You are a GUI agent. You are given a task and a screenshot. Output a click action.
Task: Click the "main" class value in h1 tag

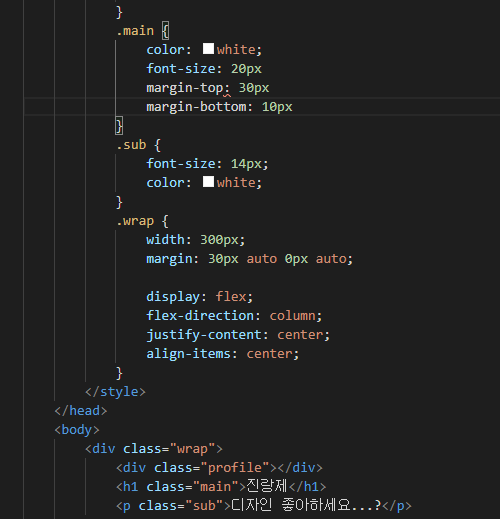[216, 487]
